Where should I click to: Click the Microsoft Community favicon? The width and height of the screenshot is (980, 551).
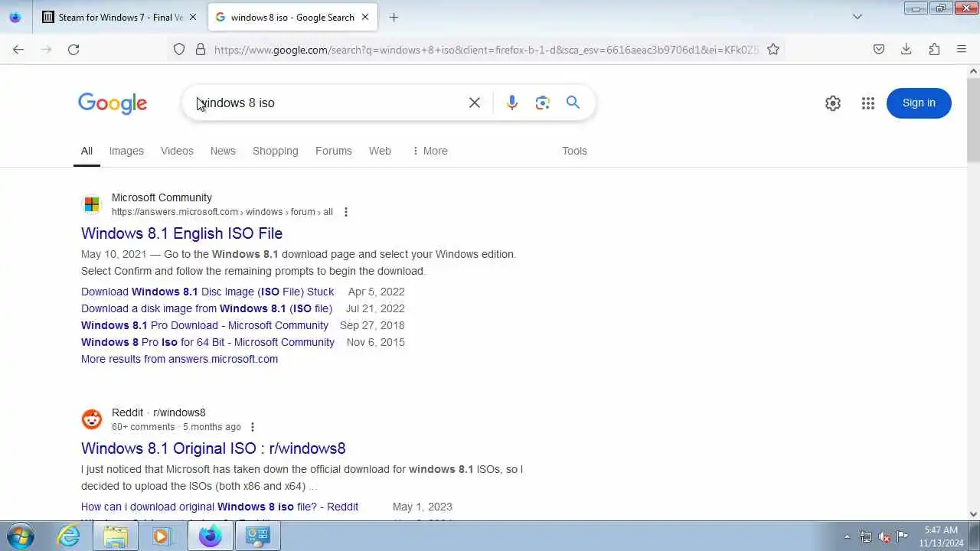click(92, 204)
